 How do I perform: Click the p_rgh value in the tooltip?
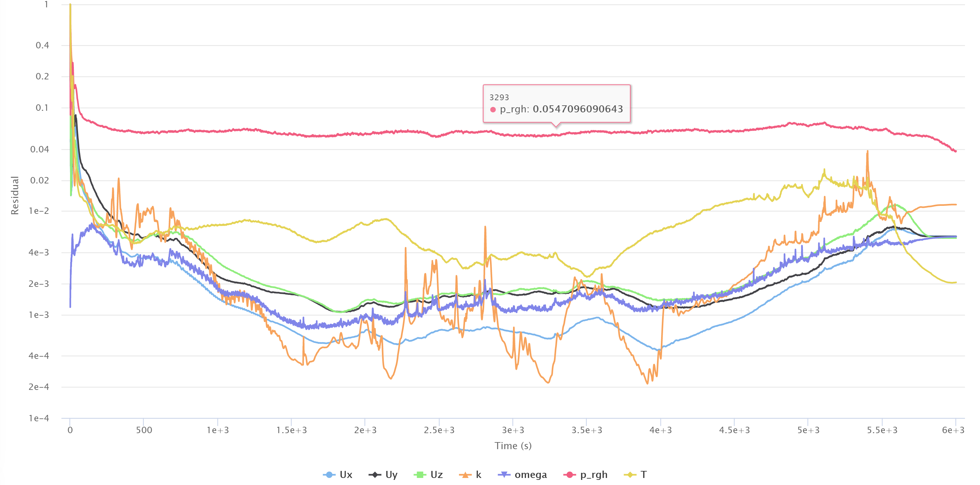(x=578, y=109)
